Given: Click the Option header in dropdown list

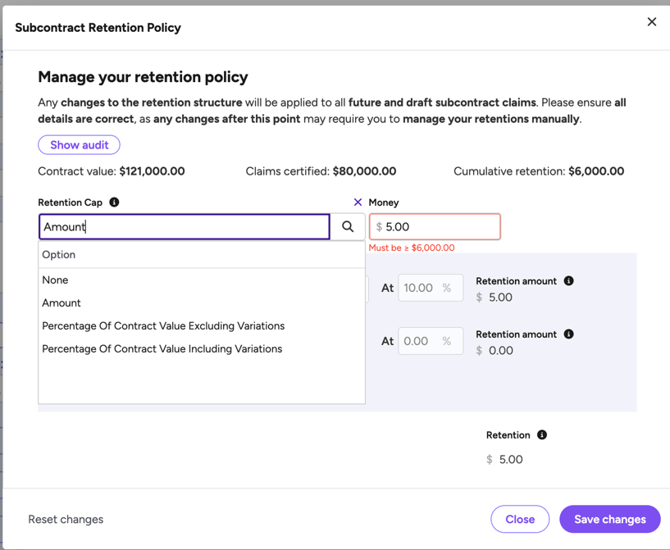Looking at the screenshot, I should click(x=59, y=255).
